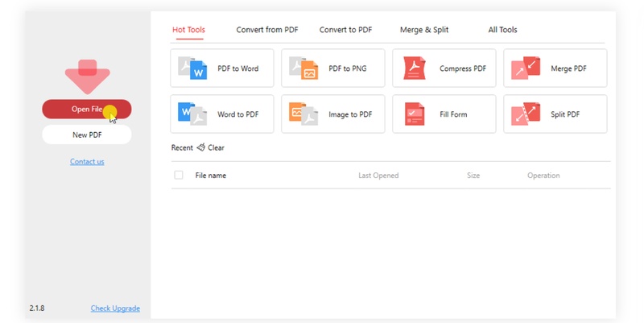Image resolution: width=644 pixels, height=323 pixels.
Task: Click the Split PDF label
Action: point(565,114)
